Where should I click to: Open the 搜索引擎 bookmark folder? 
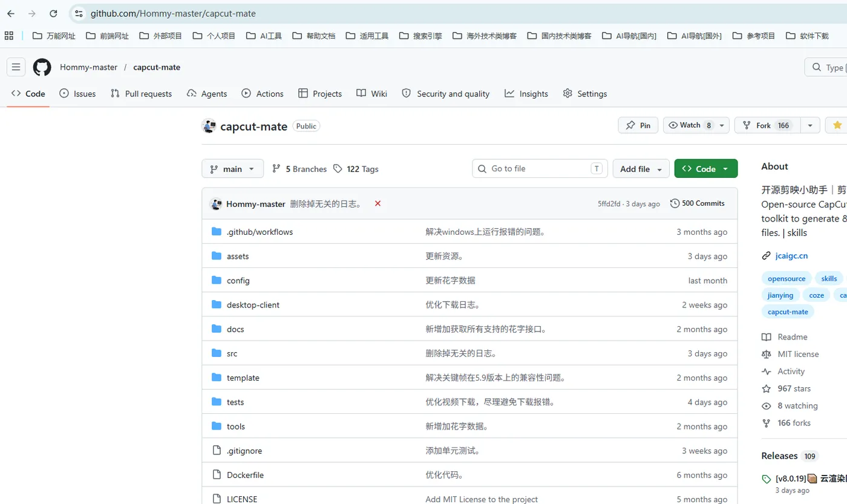point(420,36)
